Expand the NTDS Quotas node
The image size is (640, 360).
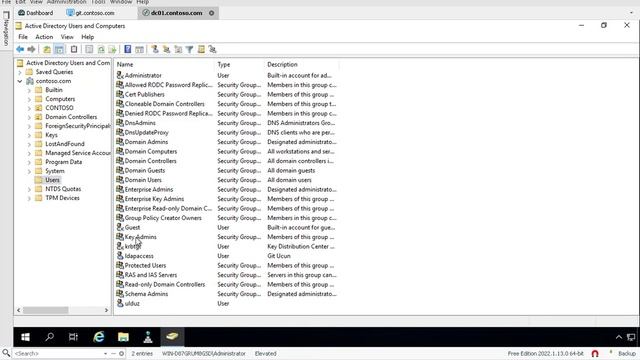(x=29, y=189)
